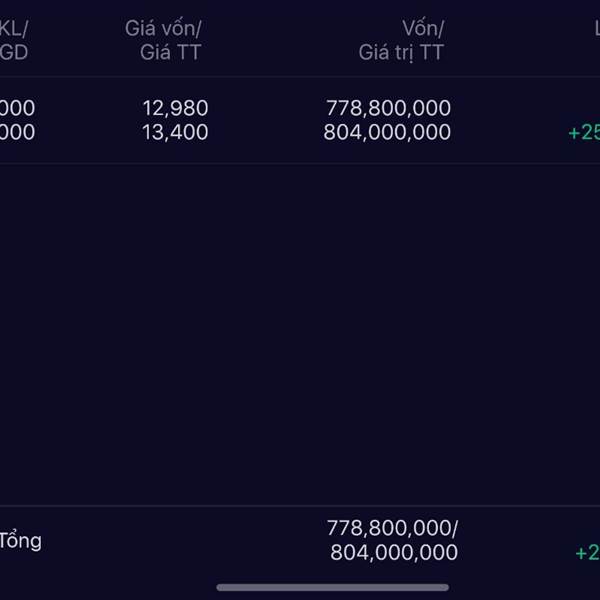
Task: Tap the holding row's capital value 778,800,000
Action: 388,108
